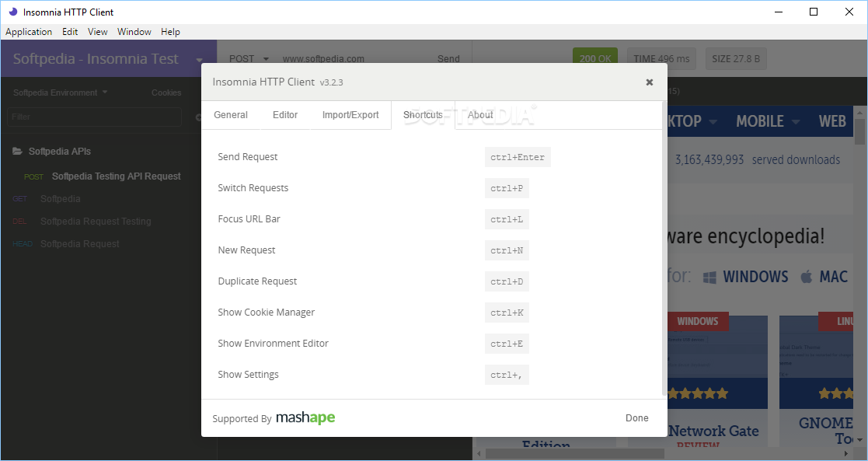Open the Import/Export tab
The width and height of the screenshot is (868, 461).
(x=350, y=115)
